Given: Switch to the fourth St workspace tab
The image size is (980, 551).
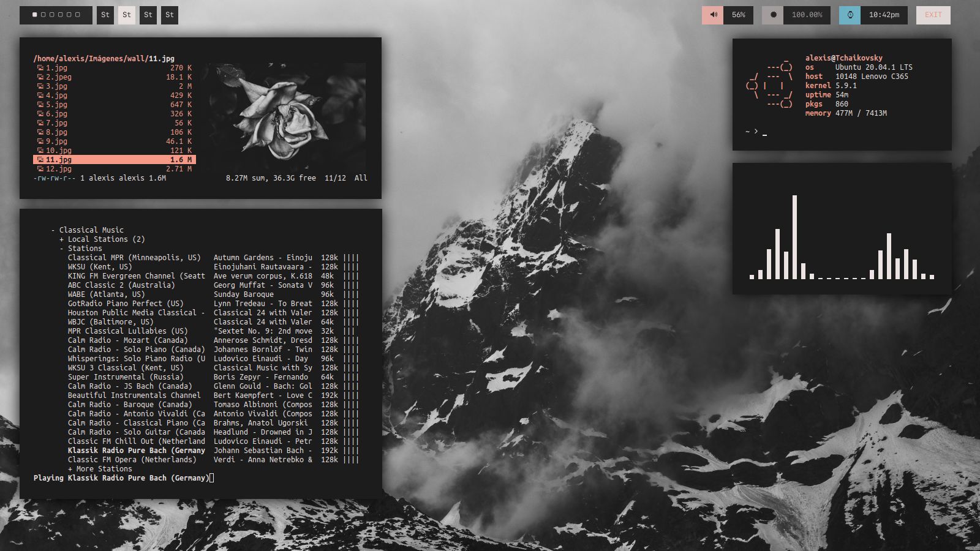Looking at the screenshot, I should click(x=169, y=15).
